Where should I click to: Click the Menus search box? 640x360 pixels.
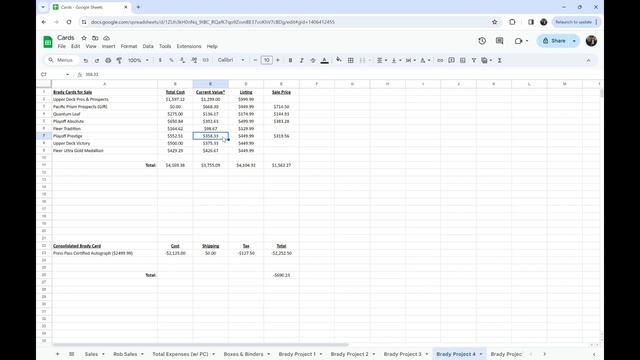click(x=62, y=60)
